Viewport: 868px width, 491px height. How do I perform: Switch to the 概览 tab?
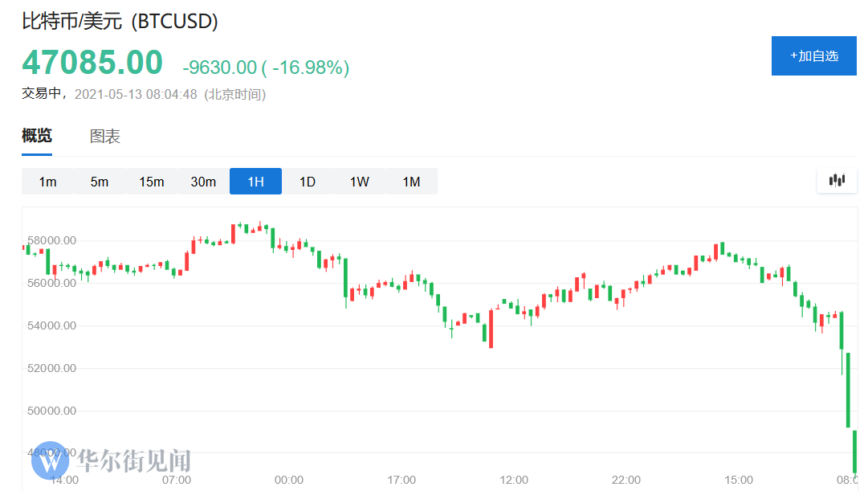(x=36, y=136)
